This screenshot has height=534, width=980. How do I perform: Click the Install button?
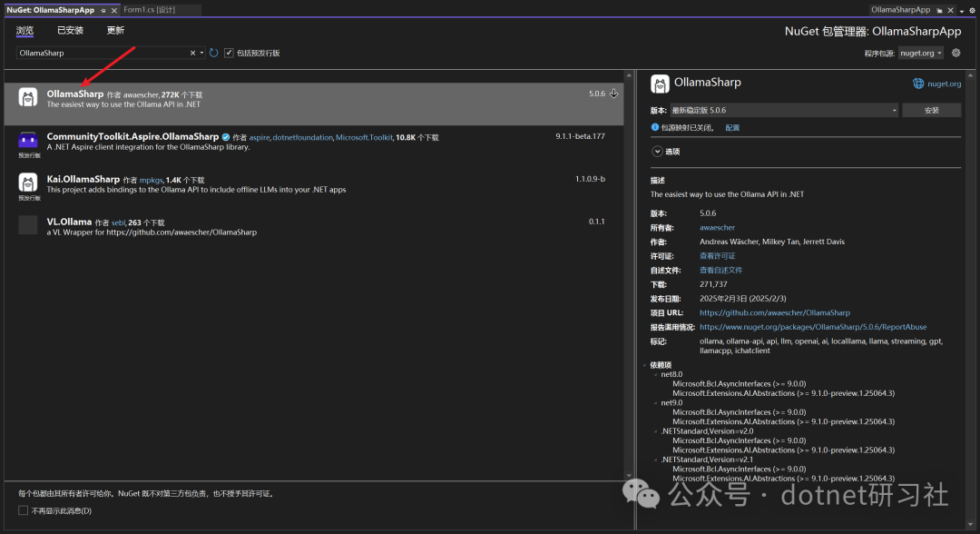931,110
